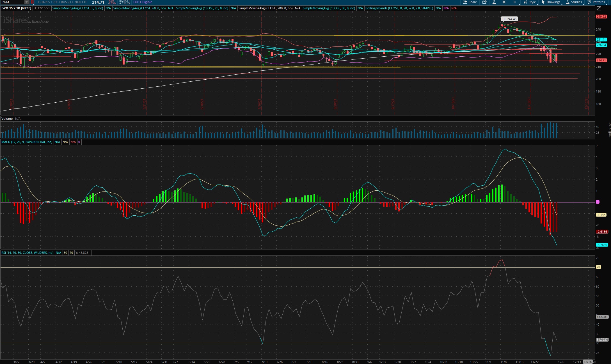Expand the IWM symbol dropdown arrow
Screen dimensions: 611x364
coord(27,2)
